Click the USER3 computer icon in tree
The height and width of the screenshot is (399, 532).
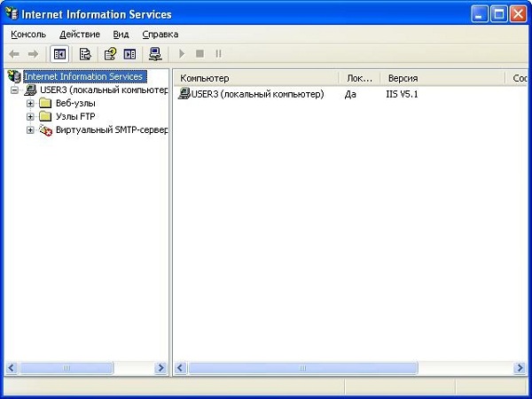pos(30,90)
